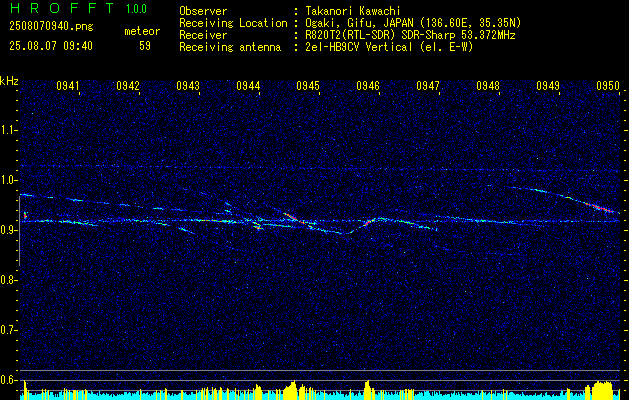Screen dimensions: 629x400
Task: Click the yellow signal peak below 0946
Action: click(367, 390)
